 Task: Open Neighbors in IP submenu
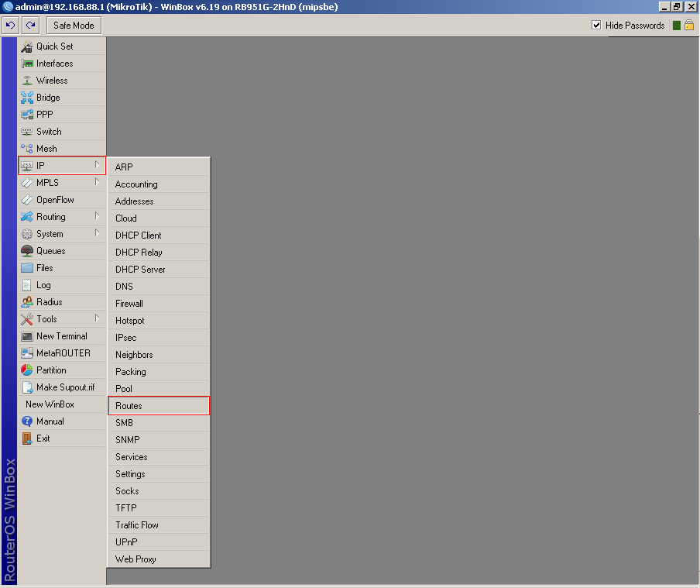pos(159,355)
